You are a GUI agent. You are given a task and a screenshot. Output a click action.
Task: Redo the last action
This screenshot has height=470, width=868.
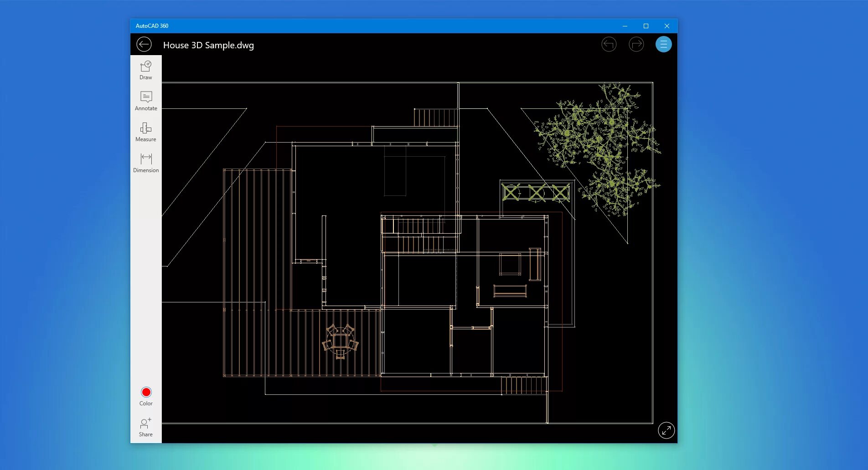click(636, 45)
